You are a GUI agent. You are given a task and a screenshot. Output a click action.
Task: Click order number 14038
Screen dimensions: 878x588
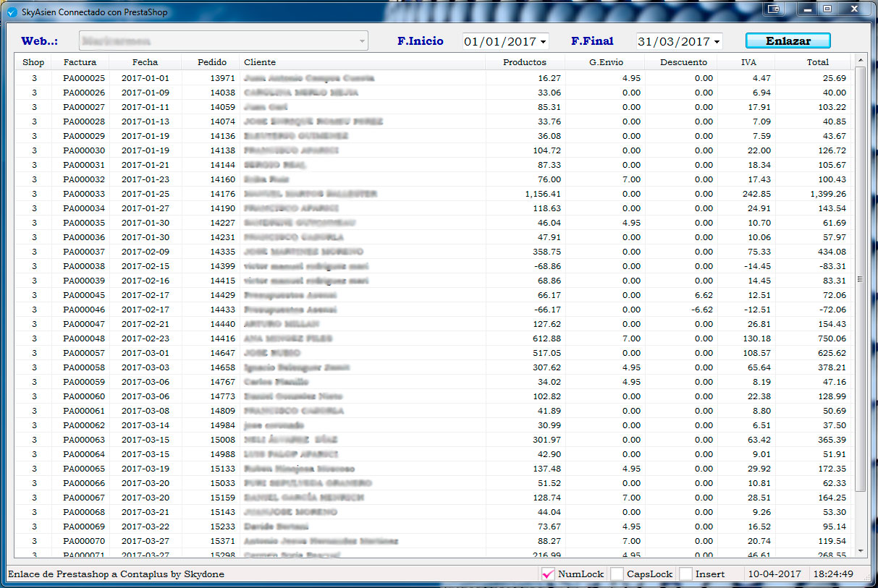click(223, 93)
